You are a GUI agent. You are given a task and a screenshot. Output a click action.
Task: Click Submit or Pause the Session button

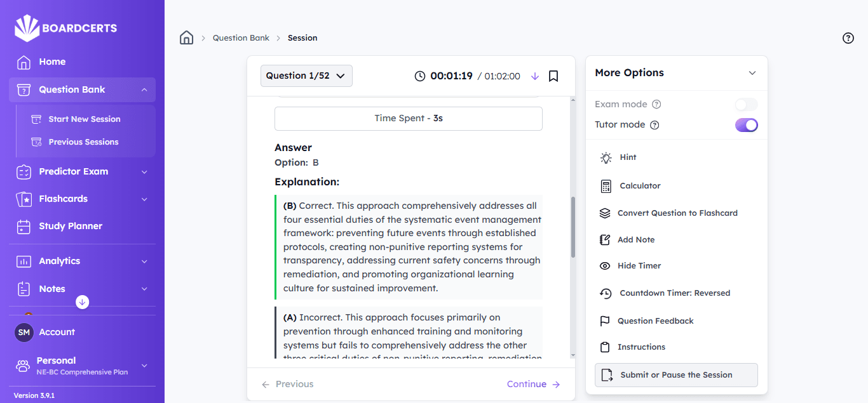(x=676, y=375)
